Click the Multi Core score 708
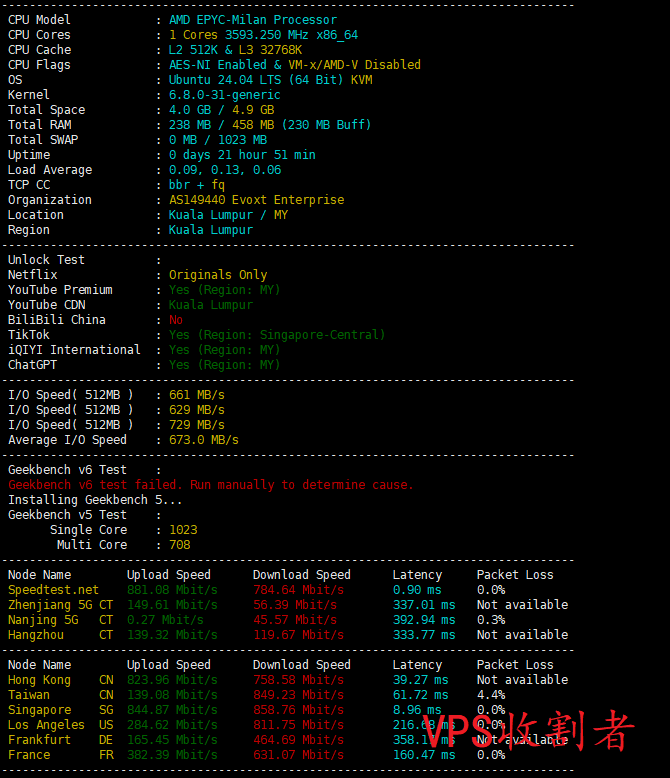 [x=180, y=545]
